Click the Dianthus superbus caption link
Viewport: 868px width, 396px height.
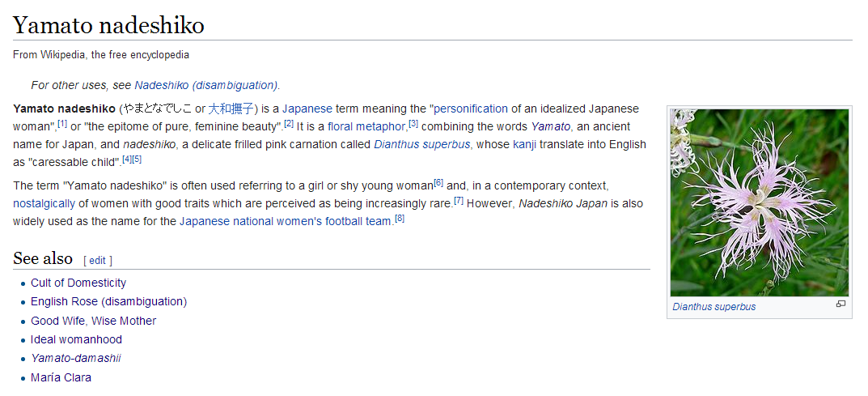[714, 307]
